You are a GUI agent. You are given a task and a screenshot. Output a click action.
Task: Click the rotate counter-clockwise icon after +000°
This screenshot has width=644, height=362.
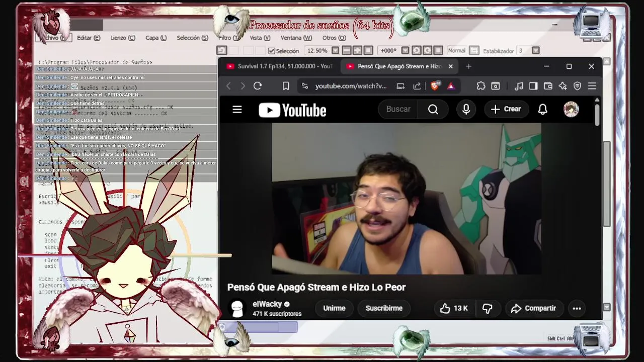417,50
